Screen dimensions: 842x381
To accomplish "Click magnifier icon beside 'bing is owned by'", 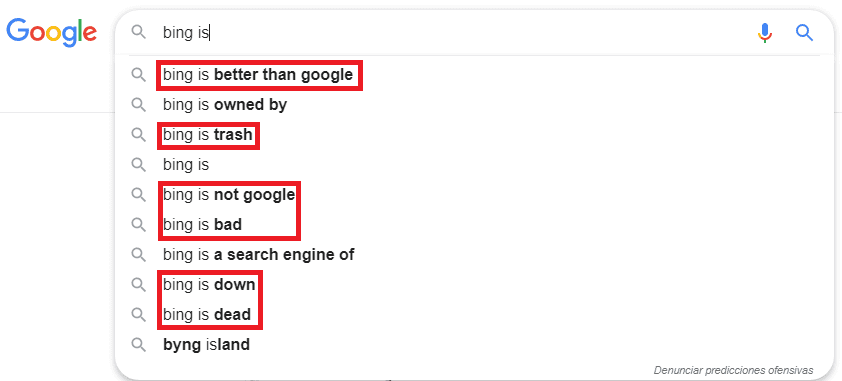I will coord(139,105).
